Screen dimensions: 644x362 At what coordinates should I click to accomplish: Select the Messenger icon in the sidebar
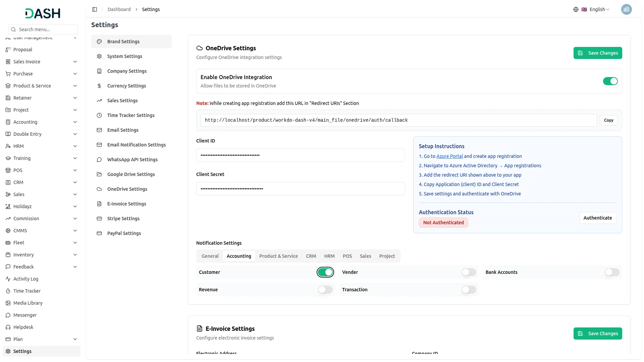tap(8, 315)
